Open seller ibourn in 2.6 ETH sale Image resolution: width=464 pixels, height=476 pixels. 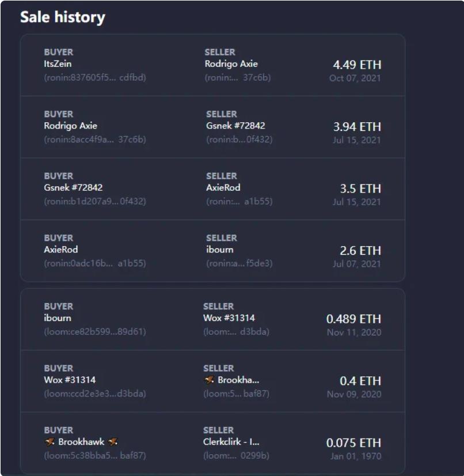220,250
